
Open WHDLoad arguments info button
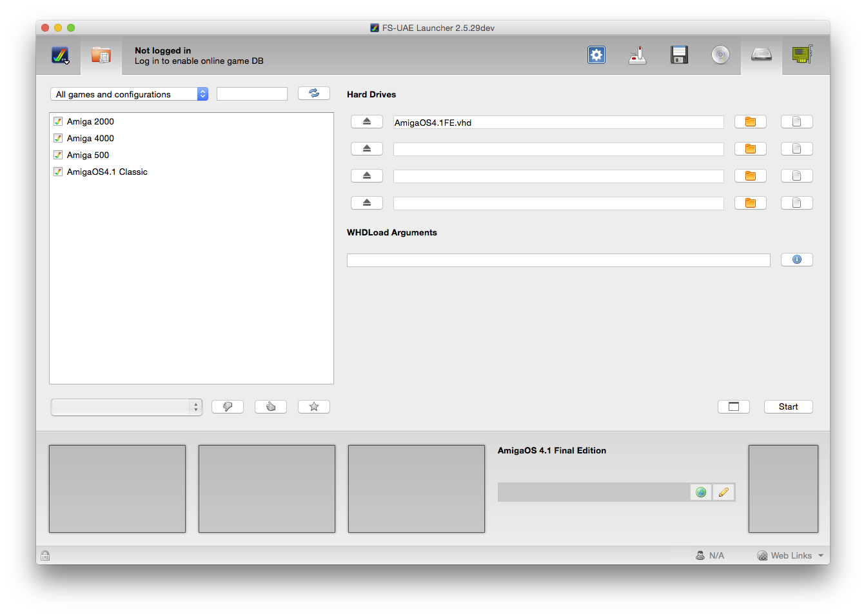(x=797, y=259)
